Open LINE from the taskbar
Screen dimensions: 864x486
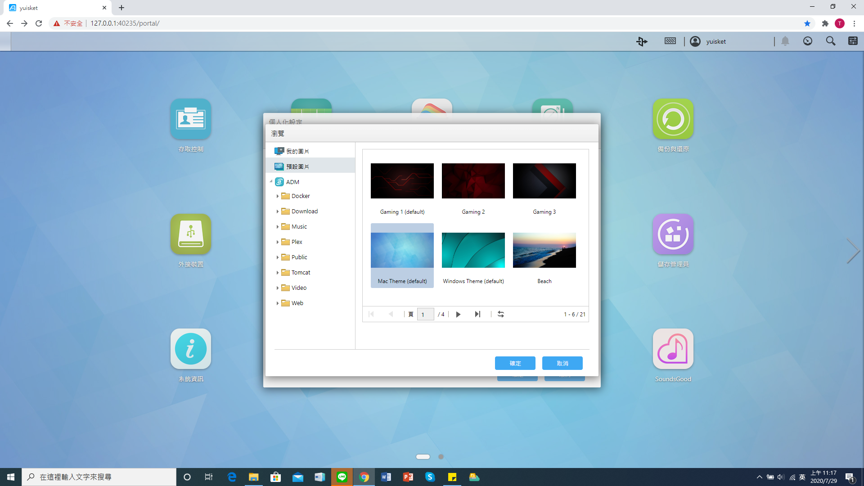point(342,477)
